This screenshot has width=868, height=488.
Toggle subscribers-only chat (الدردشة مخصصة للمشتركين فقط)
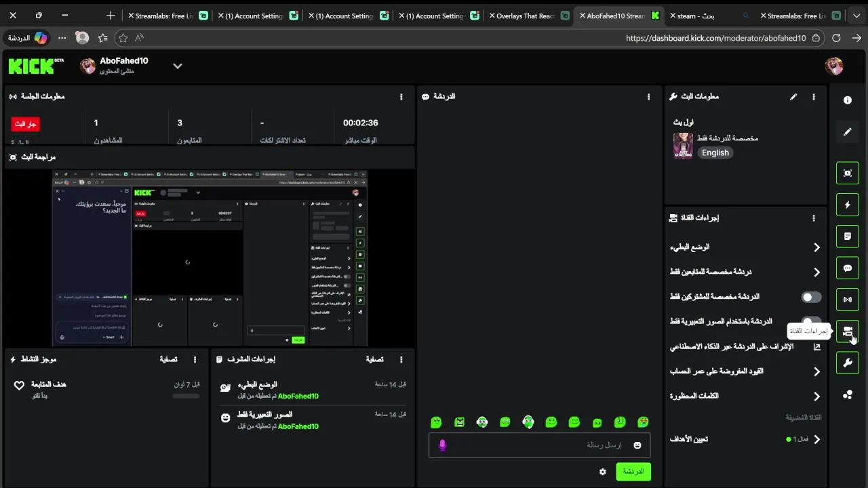[811, 297]
